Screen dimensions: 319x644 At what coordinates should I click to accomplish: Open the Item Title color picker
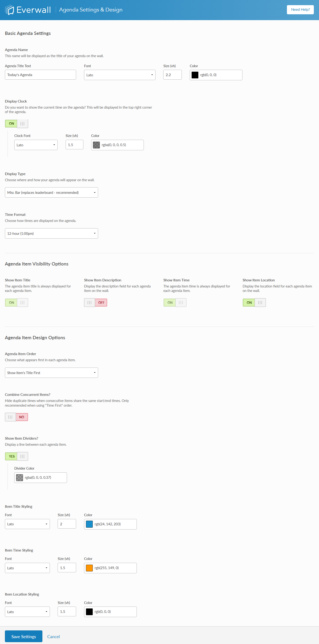[89, 524]
